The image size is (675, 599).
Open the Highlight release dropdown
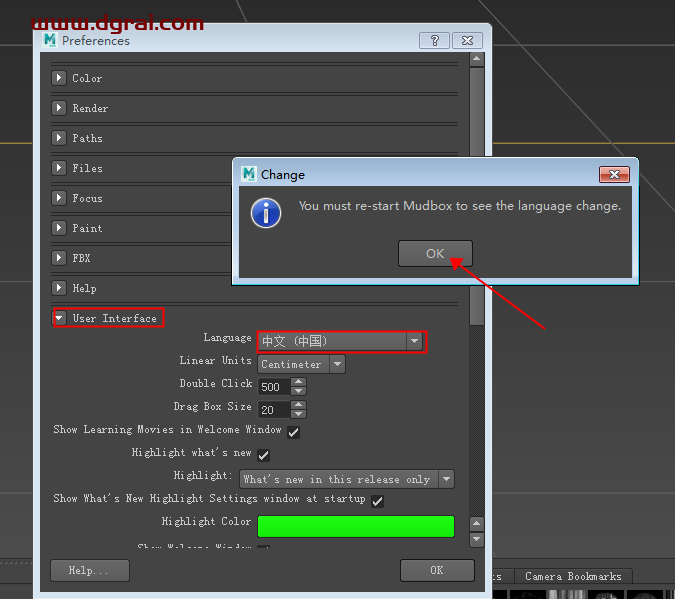[x=347, y=479]
